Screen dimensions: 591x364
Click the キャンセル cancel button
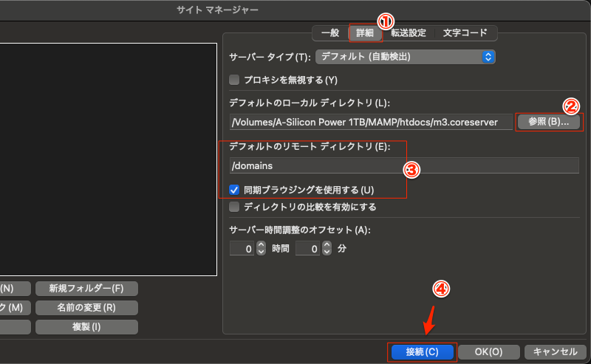556,352
